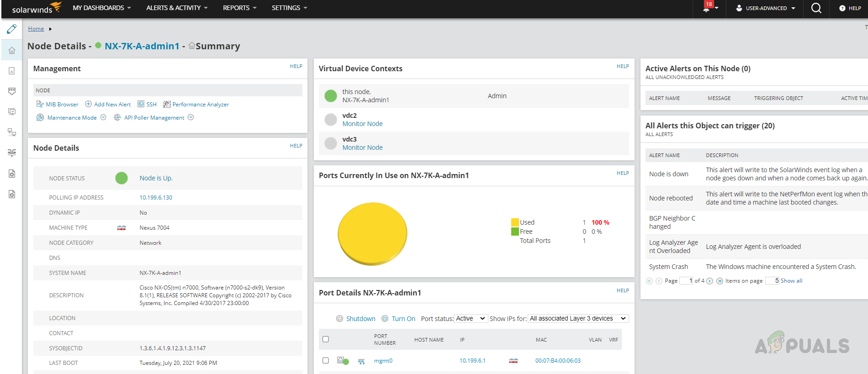Open My Dashboards menu
868x374 pixels.
pos(101,8)
